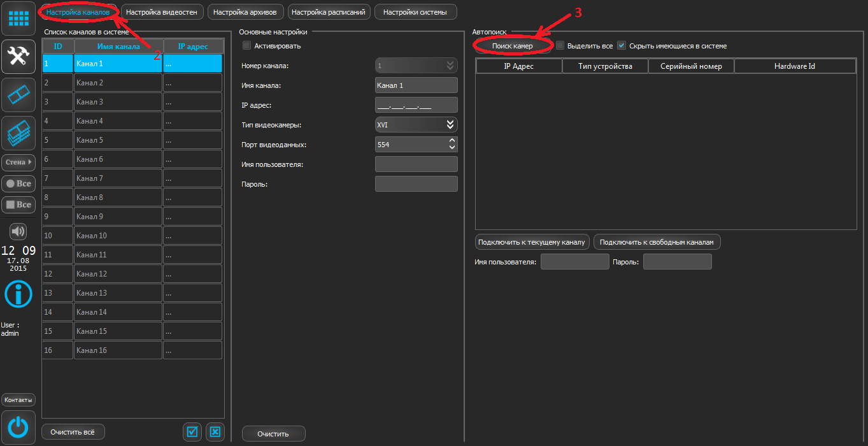Open the stacked film strips multi-archive icon
868x446 pixels.
18,133
